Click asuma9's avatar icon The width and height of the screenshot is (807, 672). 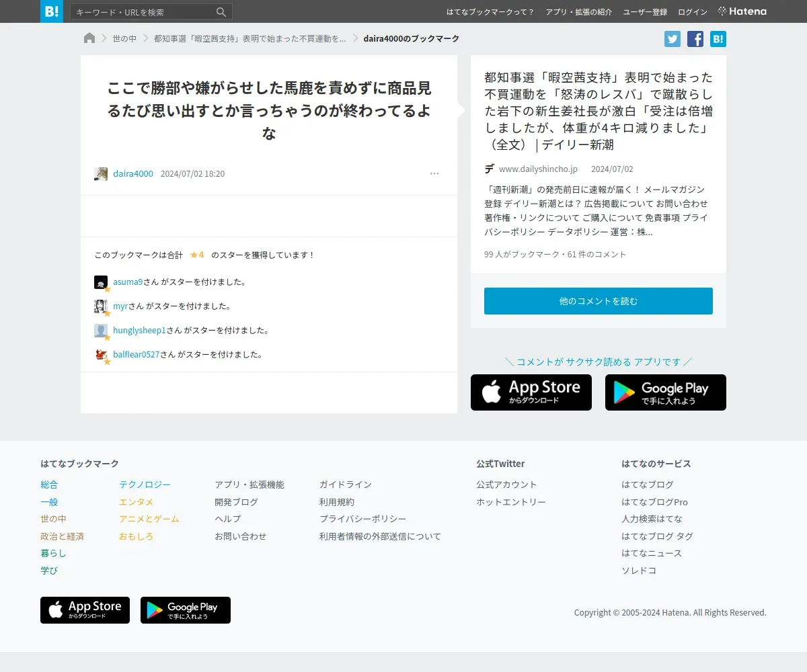click(x=101, y=282)
